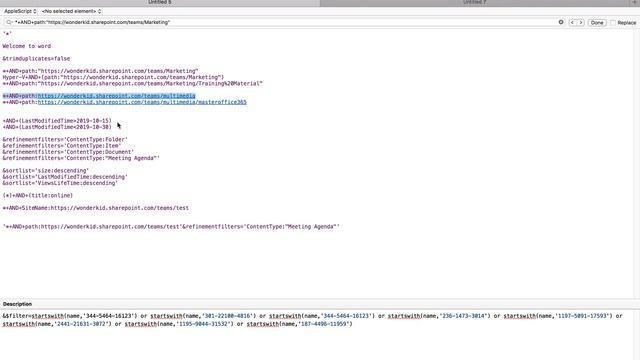Click the sortlist 'LastModifiedTime:descending' line
This screenshot has width=640, height=360.
pyautogui.click(x=65, y=177)
